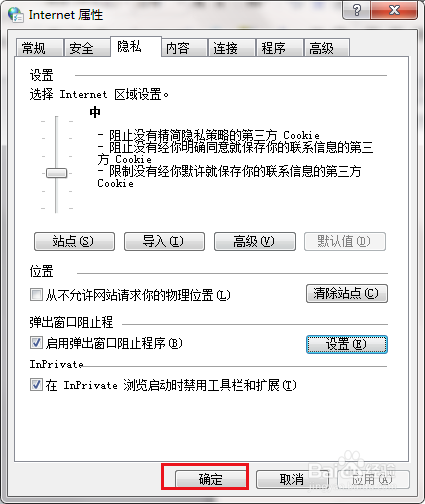
Task: Click the 取消 cancel button
Action: coord(292,479)
